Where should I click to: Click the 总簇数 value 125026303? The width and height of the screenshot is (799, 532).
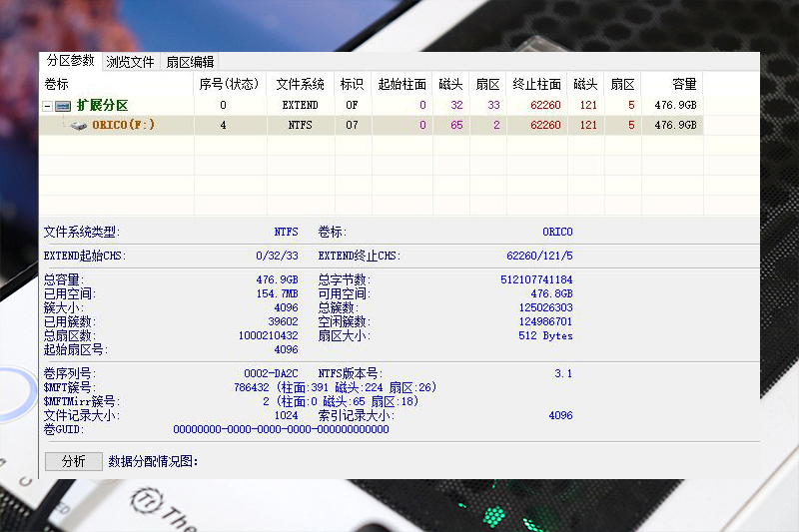click(545, 307)
